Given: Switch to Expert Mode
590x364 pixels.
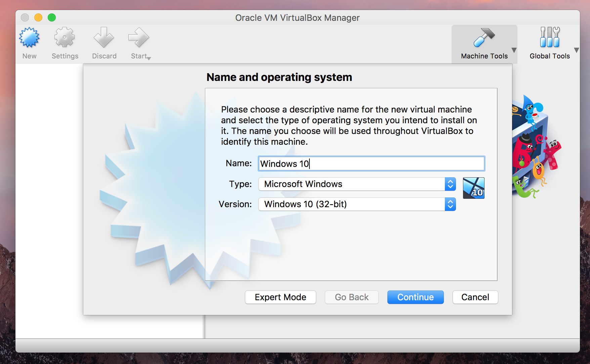Looking at the screenshot, I should pyautogui.click(x=280, y=297).
